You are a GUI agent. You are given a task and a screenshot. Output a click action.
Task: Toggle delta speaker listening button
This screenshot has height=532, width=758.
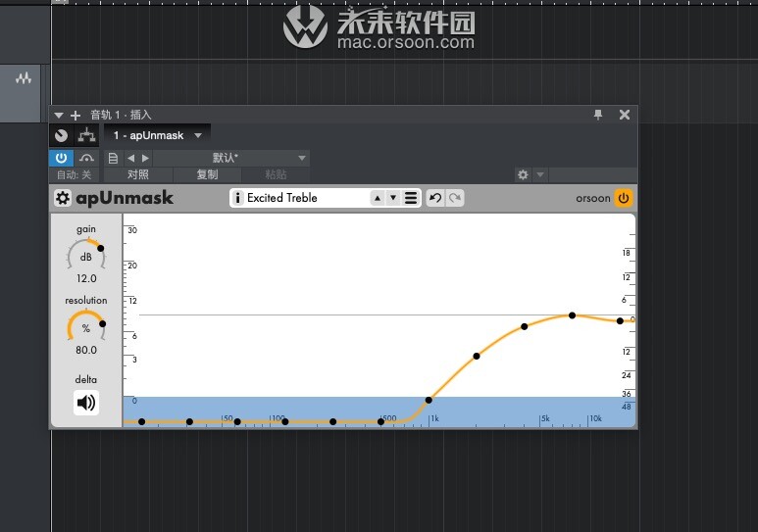86,403
